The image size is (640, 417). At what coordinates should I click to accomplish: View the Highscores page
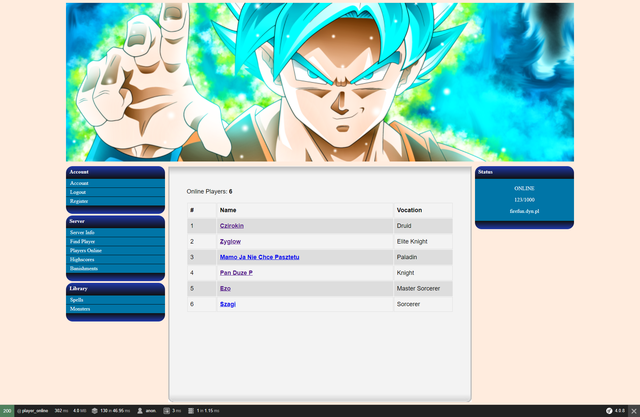pos(82,260)
